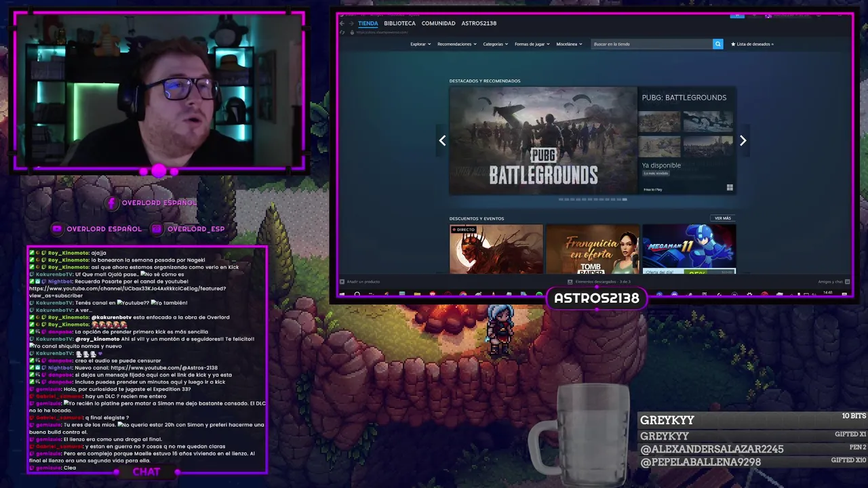Open the Formas de jugar dropdown
Viewport: 868px width, 488px height.
(532, 44)
